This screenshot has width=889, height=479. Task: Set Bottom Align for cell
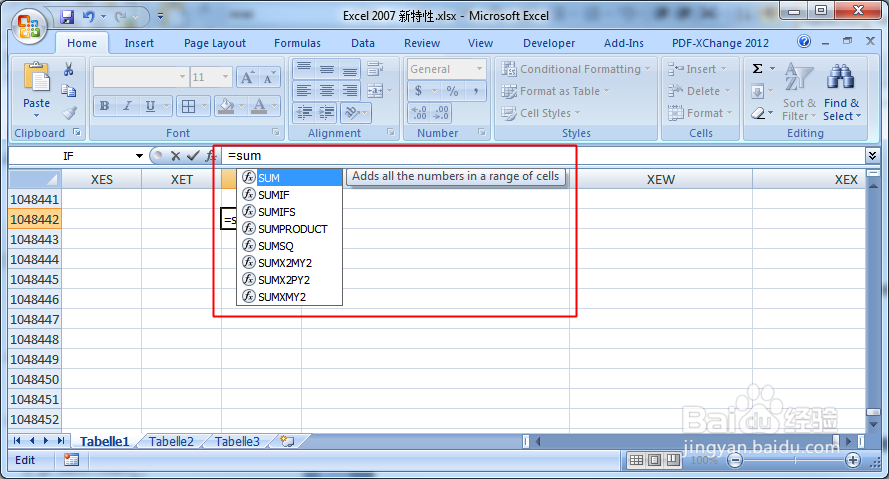(x=350, y=69)
